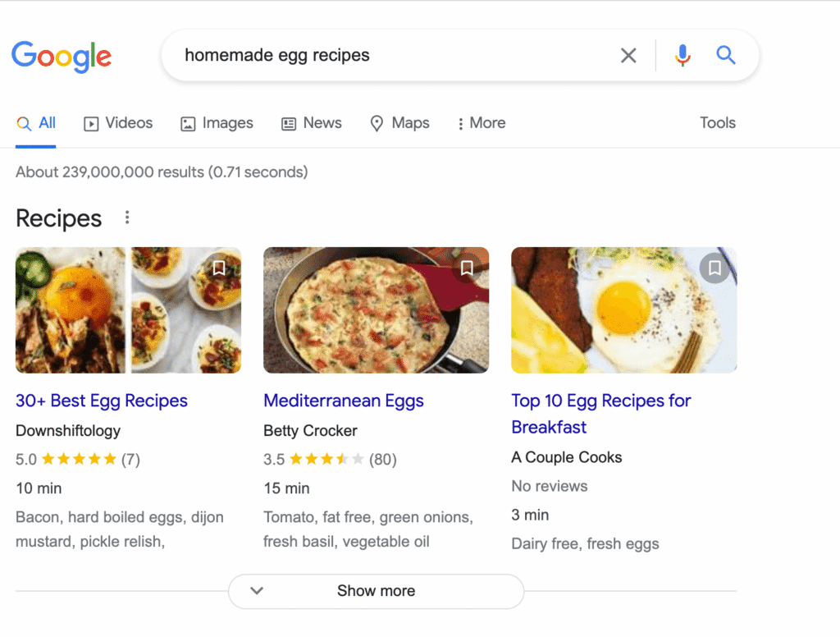
Task: Open the Maps search tab
Action: tap(399, 122)
